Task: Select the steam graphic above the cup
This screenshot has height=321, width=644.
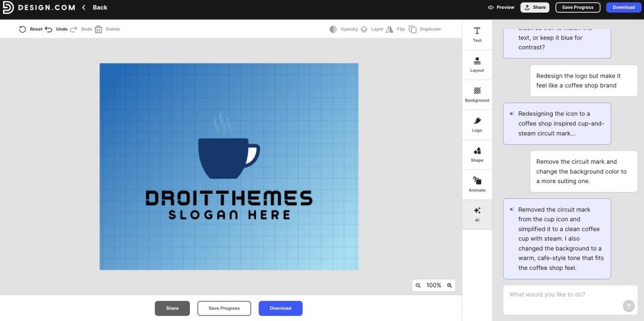Action: (222, 124)
